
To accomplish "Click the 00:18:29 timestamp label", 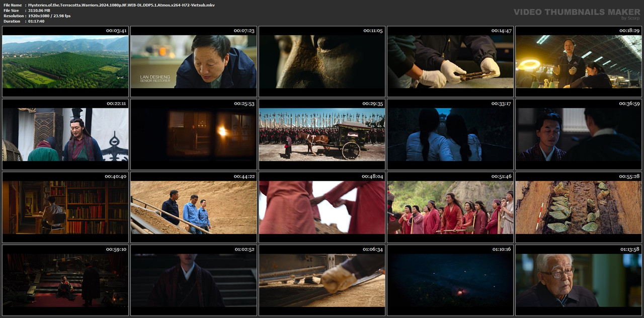I will pos(629,31).
